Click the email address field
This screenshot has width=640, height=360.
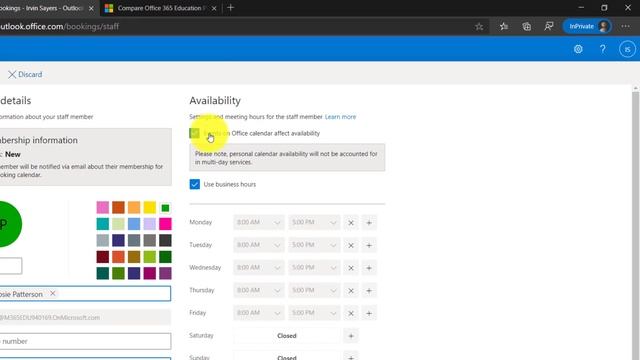85,318
